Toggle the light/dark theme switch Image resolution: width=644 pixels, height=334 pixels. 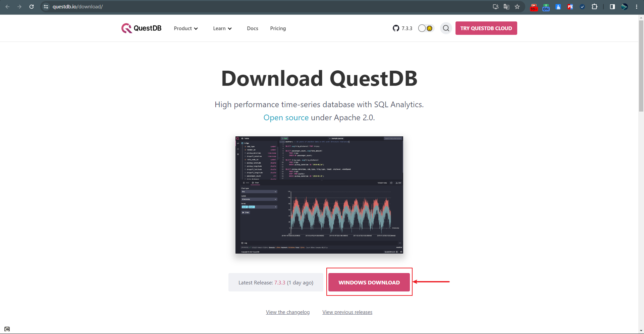(426, 28)
